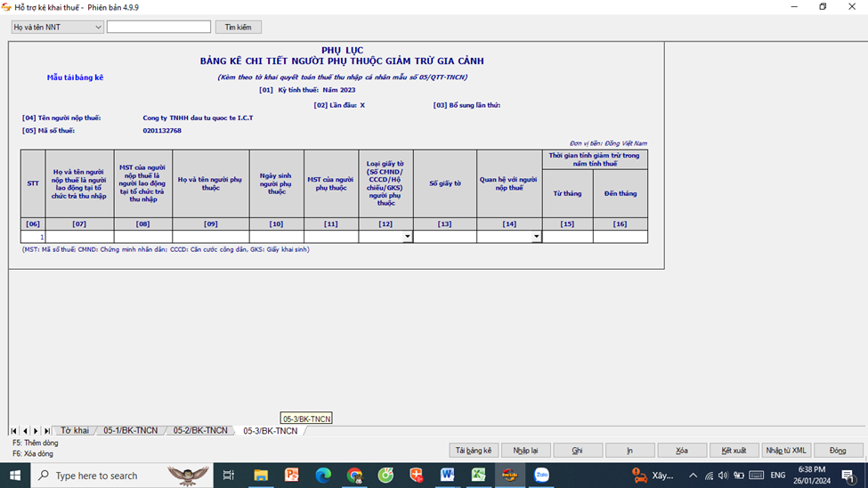Open Google Chrome from the taskbar
The width and height of the screenshot is (868, 488).
point(354,476)
